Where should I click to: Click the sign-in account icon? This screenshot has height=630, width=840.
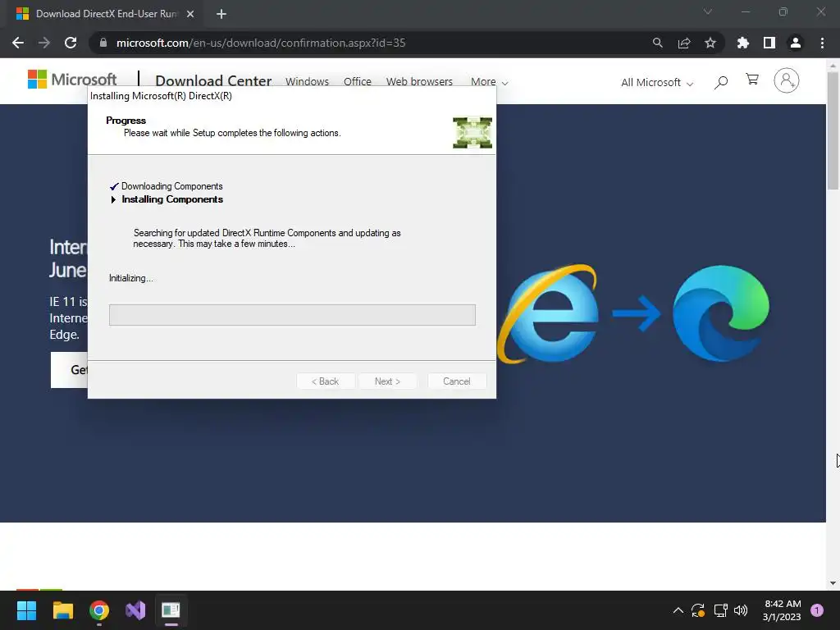point(787,80)
